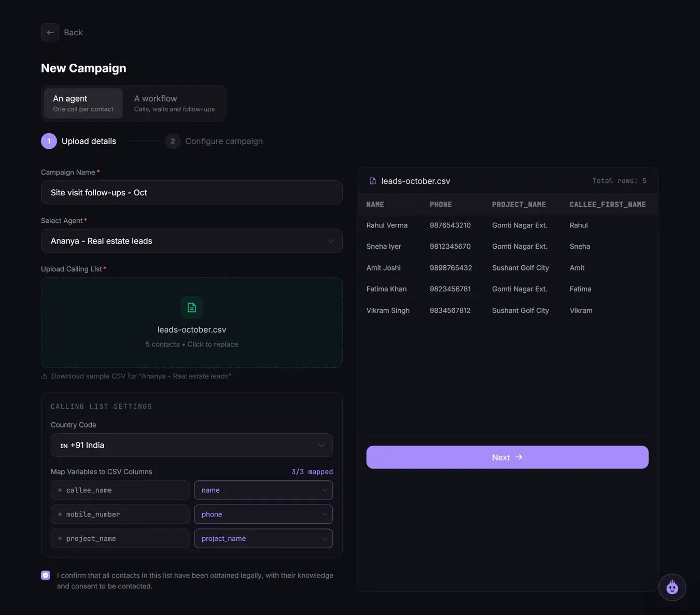Click the Sneha Iyer name cell
The image size is (700, 615).
tap(384, 247)
